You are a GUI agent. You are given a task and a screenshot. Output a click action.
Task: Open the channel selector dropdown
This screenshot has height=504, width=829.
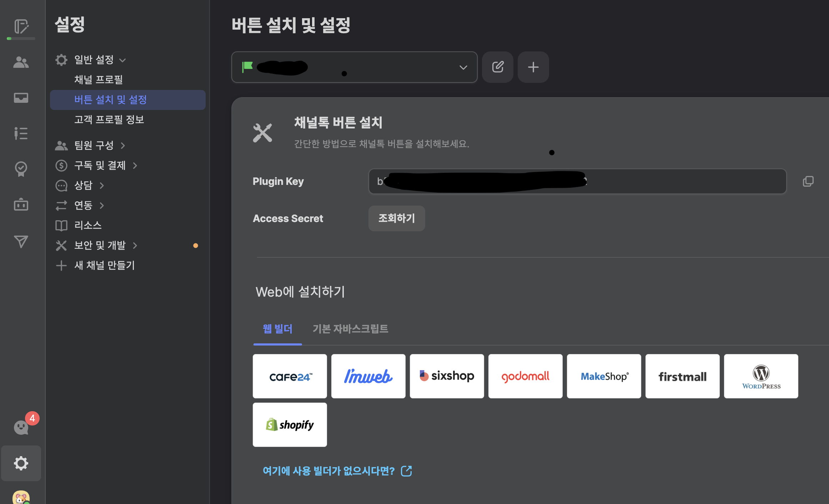point(354,67)
